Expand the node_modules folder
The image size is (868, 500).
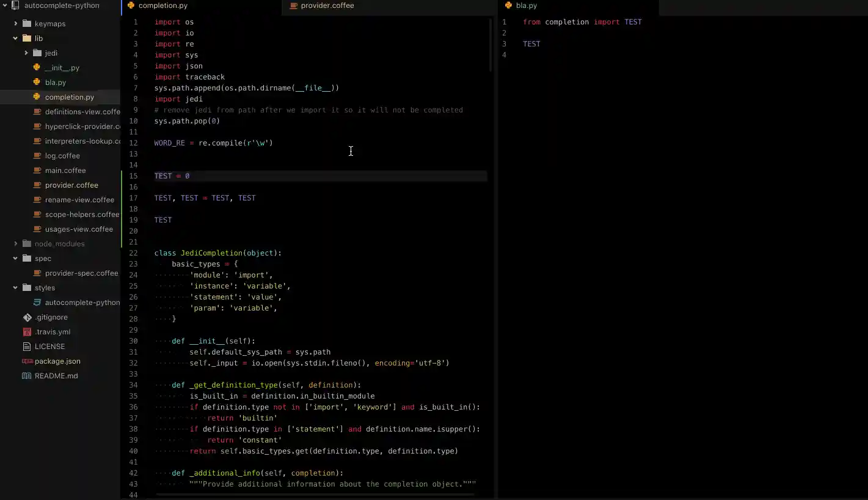pyautogui.click(x=16, y=244)
